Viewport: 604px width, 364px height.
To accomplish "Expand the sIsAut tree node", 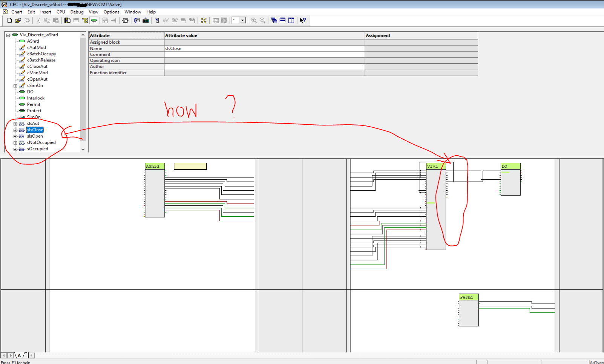I will (15, 124).
